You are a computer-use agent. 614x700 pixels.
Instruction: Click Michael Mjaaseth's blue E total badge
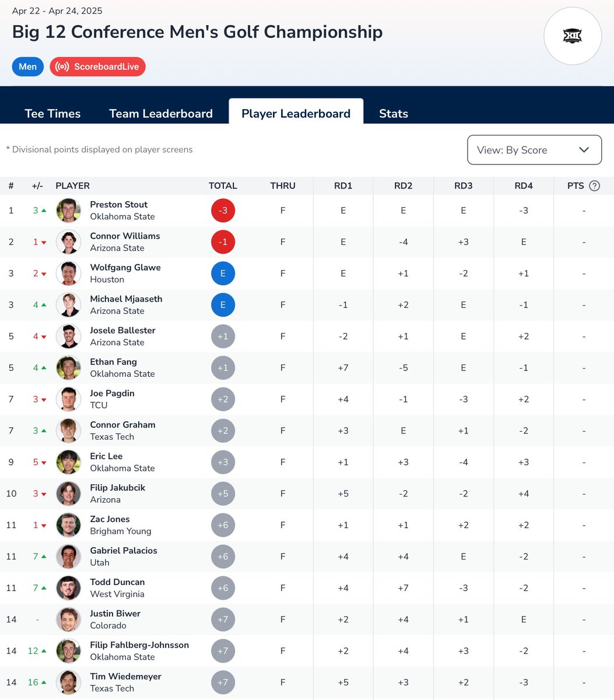click(x=223, y=305)
